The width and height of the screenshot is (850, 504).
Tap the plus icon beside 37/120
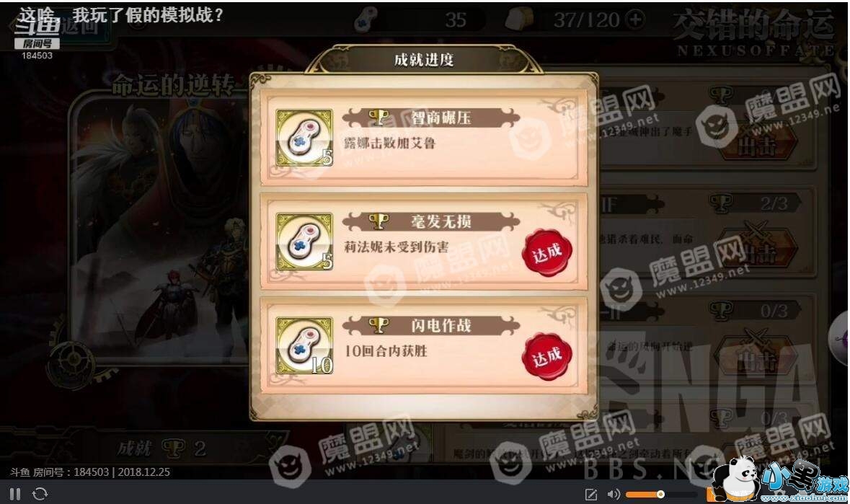634,20
